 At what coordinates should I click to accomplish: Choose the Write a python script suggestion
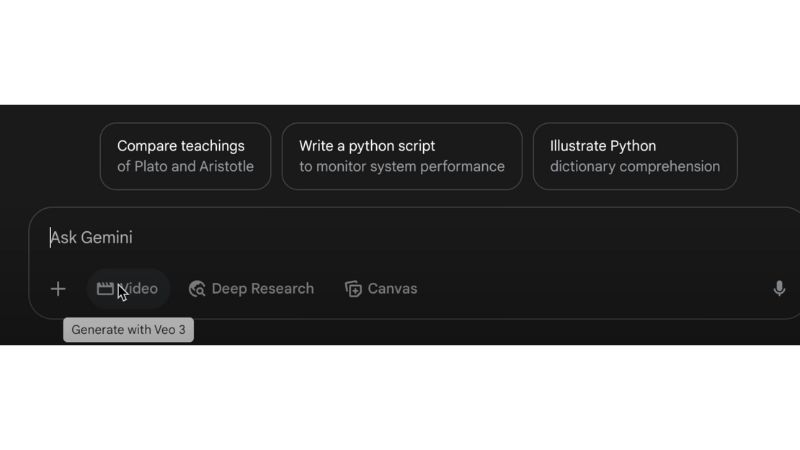pyautogui.click(x=401, y=156)
